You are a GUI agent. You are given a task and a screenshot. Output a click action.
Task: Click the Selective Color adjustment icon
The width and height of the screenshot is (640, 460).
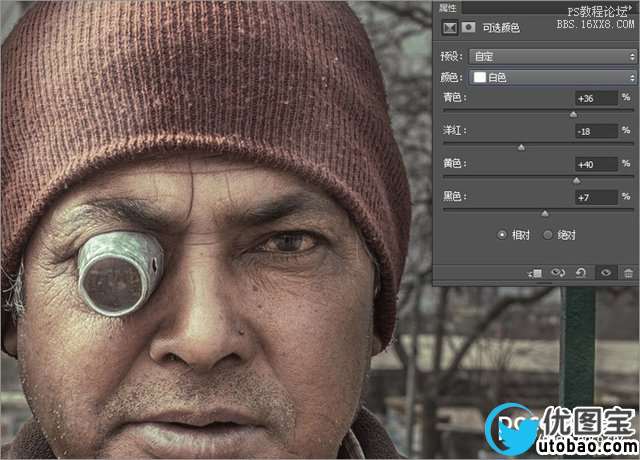tap(446, 27)
